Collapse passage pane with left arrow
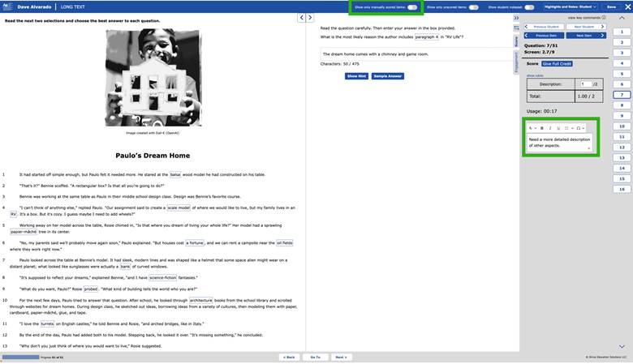Screen dimensions: 633x364 tap(300, 17)
